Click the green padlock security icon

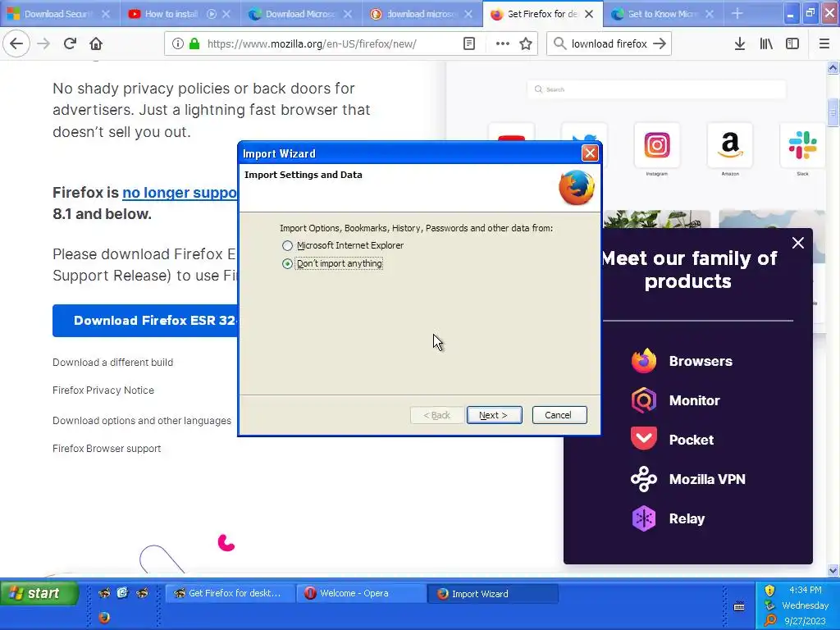pyautogui.click(x=194, y=43)
